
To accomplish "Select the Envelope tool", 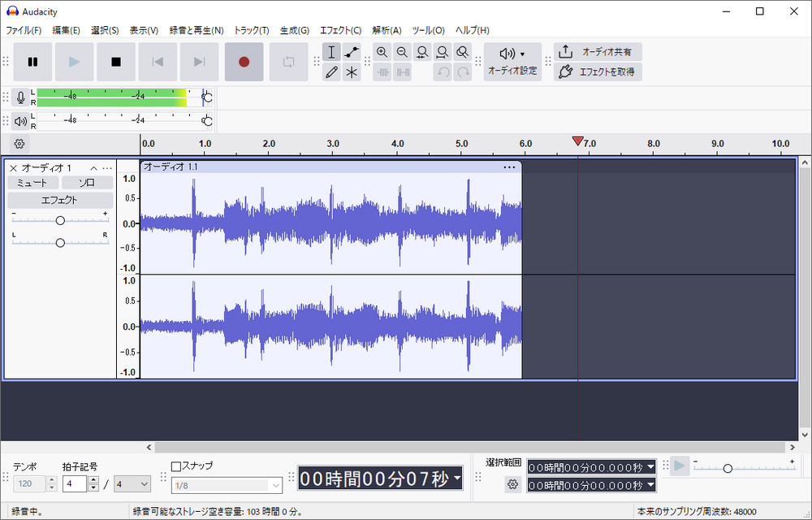I will 352,52.
